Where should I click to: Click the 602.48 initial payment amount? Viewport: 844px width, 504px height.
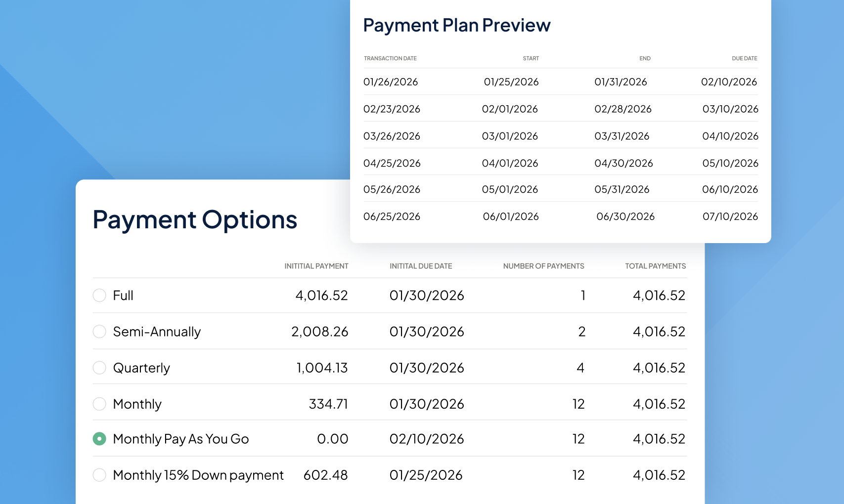(x=325, y=475)
